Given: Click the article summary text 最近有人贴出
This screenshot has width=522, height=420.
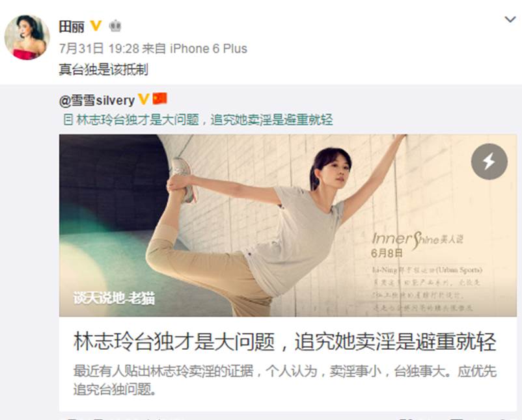Looking at the screenshot, I should pos(285,380).
